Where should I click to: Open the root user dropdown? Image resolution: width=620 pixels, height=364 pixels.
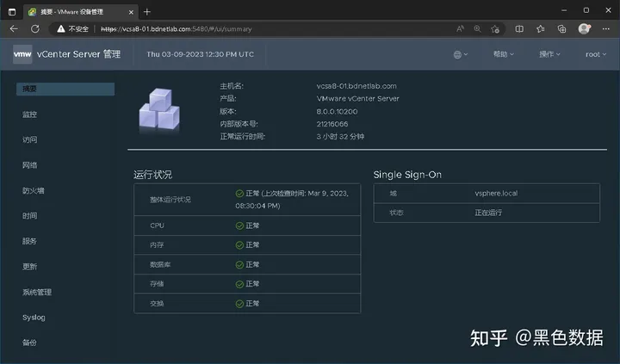point(596,54)
